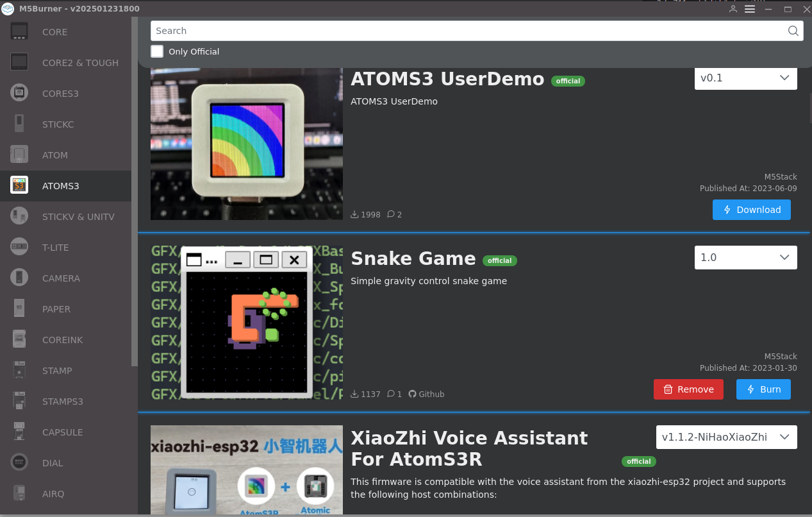The image size is (812, 517).
Task: Open the Snake Game preview thumbnail
Action: coord(247,323)
